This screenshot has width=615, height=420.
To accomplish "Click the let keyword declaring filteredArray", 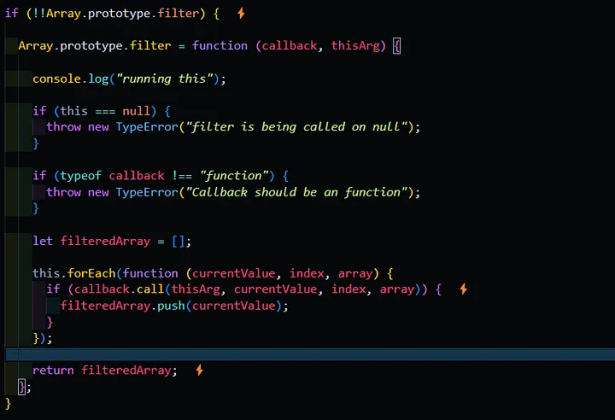I will tap(43, 241).
